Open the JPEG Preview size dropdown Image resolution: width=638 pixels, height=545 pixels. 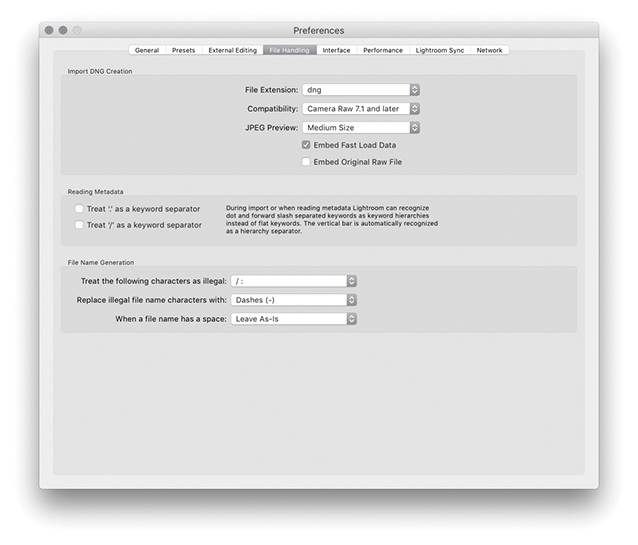(x=361, y=128)
